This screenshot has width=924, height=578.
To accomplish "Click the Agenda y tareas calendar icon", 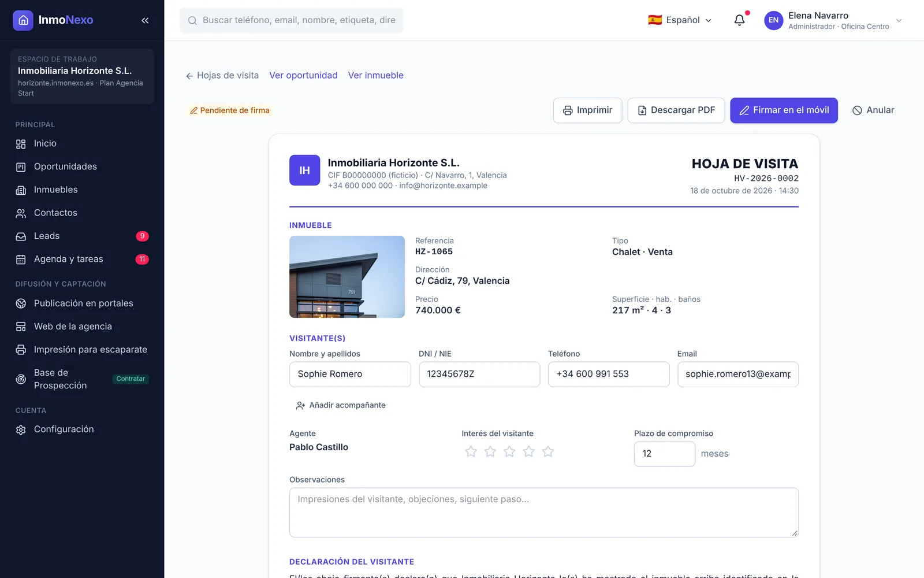I will coord(21,260).
